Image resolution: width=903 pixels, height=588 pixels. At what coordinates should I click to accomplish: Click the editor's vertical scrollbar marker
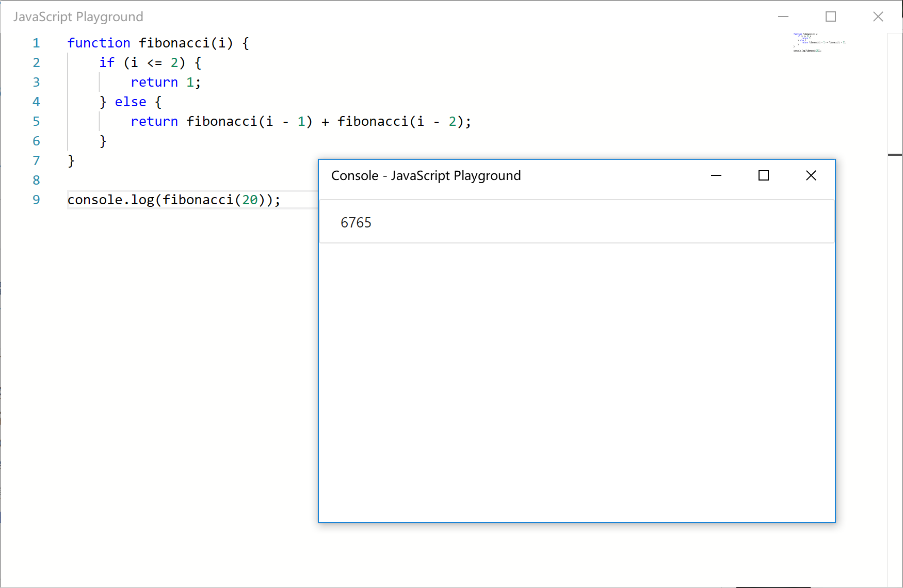coord(895,155)
